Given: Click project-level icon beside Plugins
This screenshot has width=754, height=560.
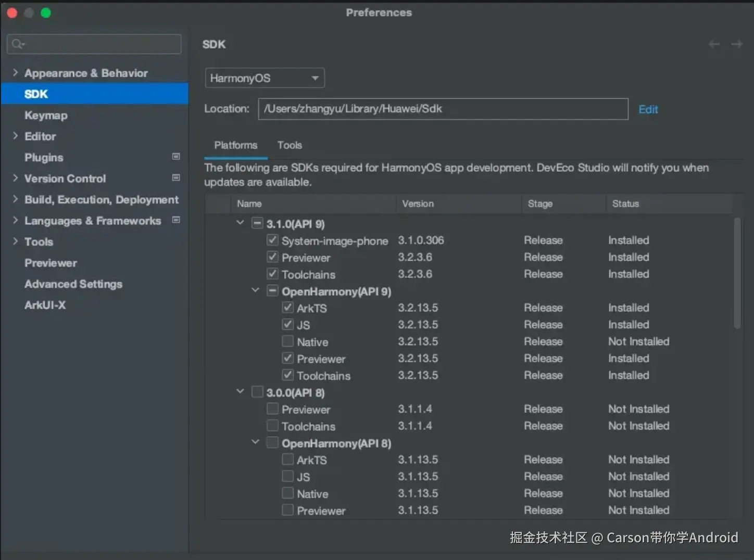Looking at the screenshot, I should (x=176, y=157).
